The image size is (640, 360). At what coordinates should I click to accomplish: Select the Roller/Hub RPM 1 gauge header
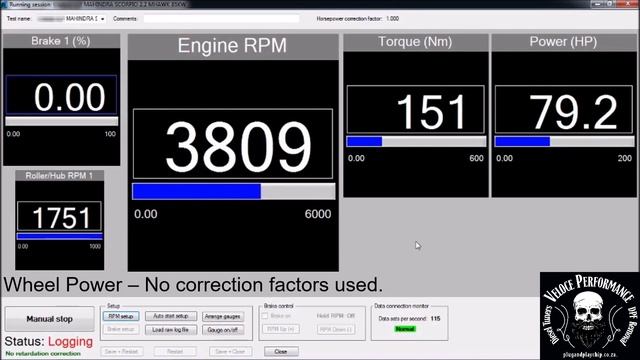click(x=59, y=176)
